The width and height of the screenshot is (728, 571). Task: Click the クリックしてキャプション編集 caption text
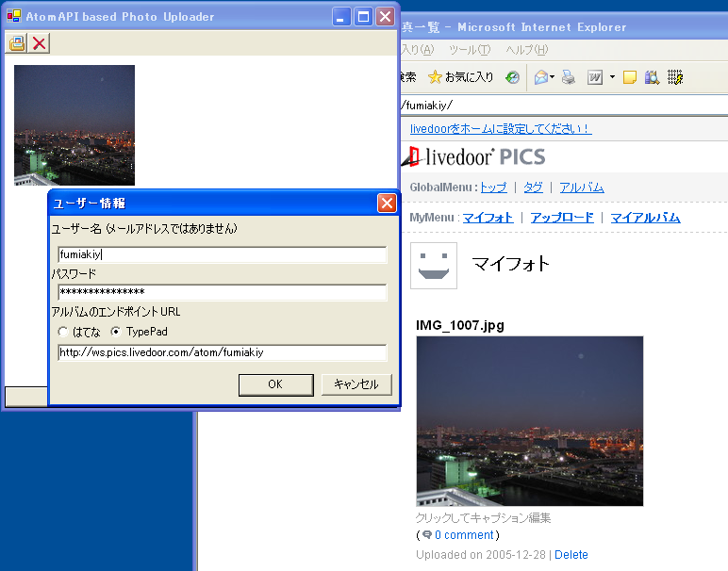tap(483, 517)
